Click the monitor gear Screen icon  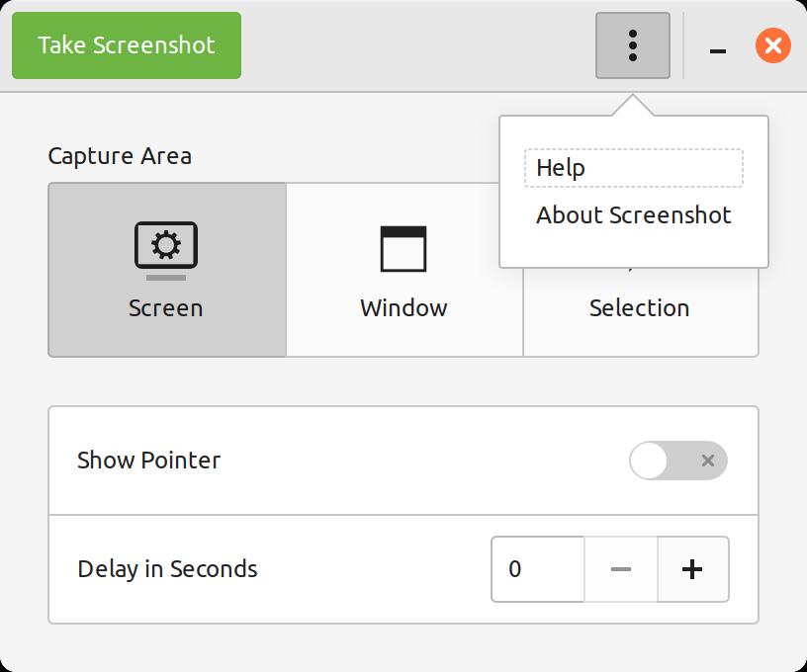point(166,249)
